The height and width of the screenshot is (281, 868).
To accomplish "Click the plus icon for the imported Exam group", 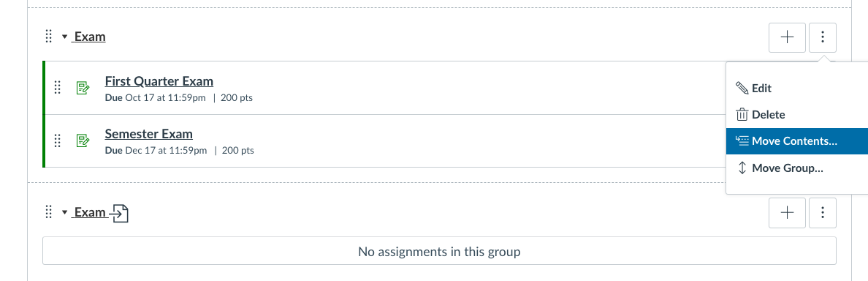I will point(787,213).
